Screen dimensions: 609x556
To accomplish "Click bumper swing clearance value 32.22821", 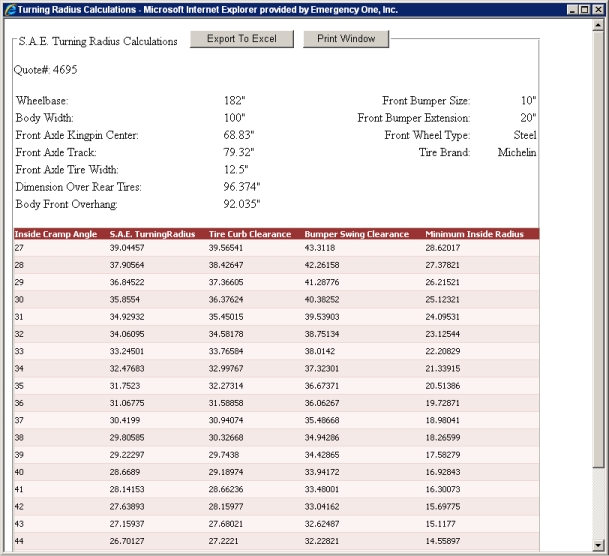I will pyautogui.click(x=322, y=541).
